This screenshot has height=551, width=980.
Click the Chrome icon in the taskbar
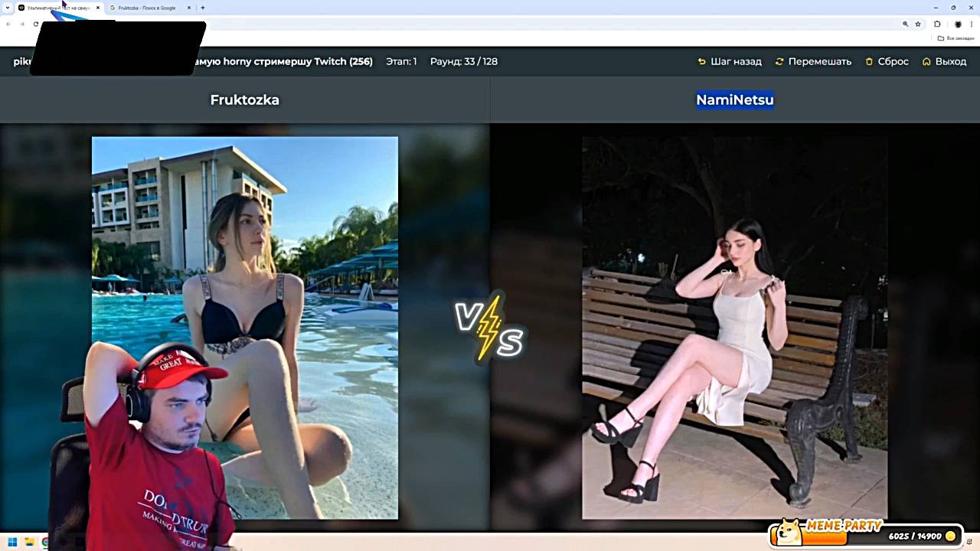(x=45, y=543)
